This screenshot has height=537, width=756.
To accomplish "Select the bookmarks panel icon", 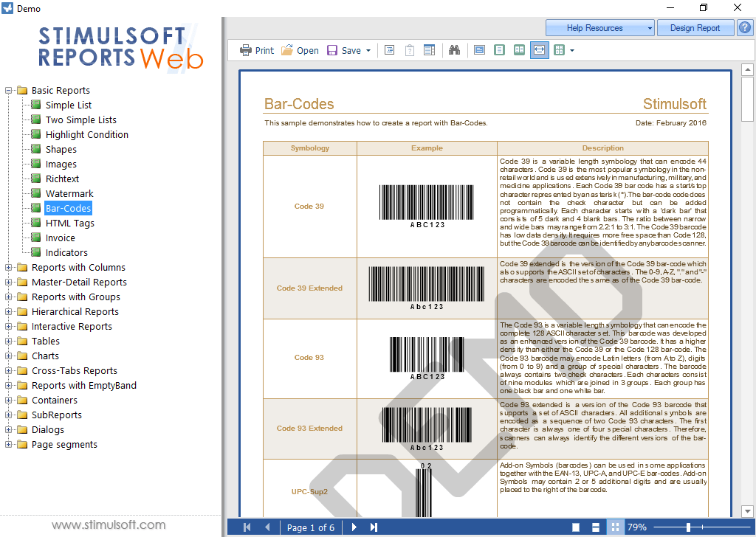I will click(x=389, y=50).
